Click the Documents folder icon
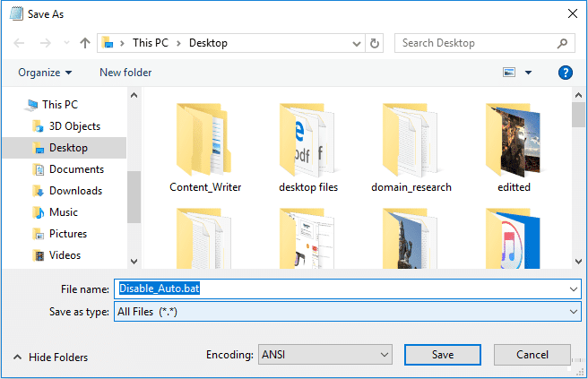The width and height of the screenshot is (588, 379). (x=39, y=169)
